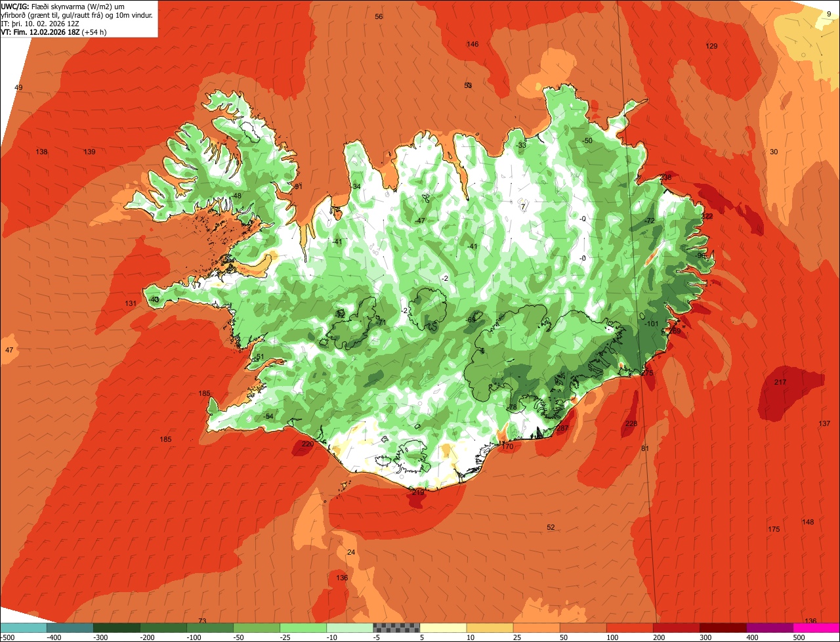
Task: Select the magenta swatch above 500
Action: pyautogui.click(x=816, y=628)
